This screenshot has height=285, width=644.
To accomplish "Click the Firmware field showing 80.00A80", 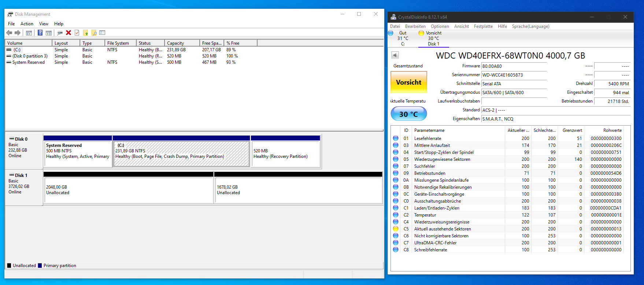I will click(x=514, y=66).
